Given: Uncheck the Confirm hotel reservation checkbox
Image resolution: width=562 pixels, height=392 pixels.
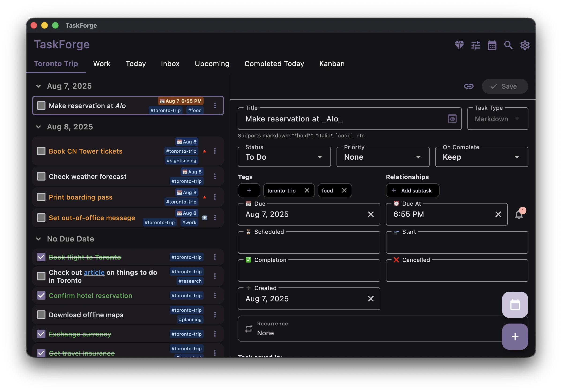Looking at the screenshot, I should click(x=41, y=296).
